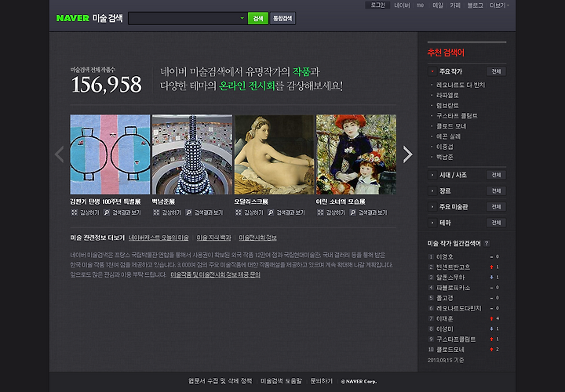Screen dimensions: 565x392
Task: Open the 블로그 top menu link
Action: (475, 5)
